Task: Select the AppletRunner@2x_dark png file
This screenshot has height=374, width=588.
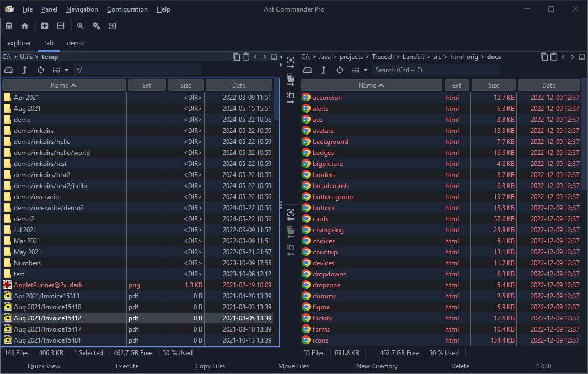Action: [x=137, y=285]
